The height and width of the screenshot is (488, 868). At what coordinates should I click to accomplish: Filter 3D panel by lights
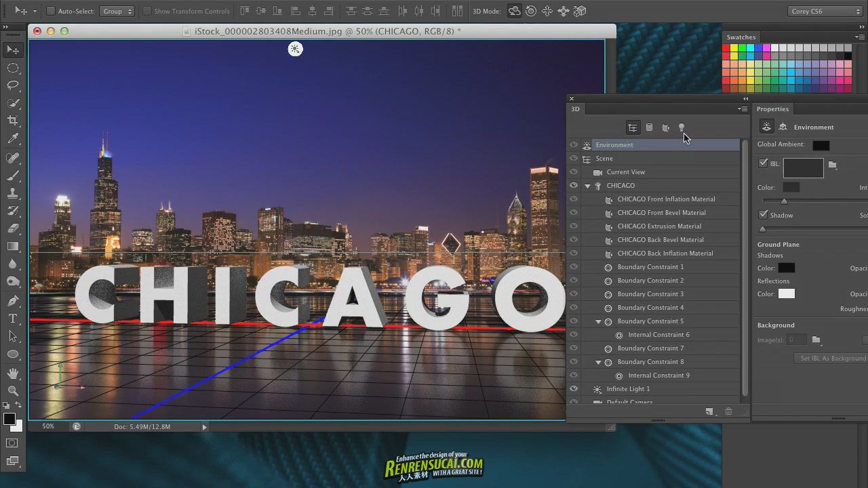(x=682, y=127)
